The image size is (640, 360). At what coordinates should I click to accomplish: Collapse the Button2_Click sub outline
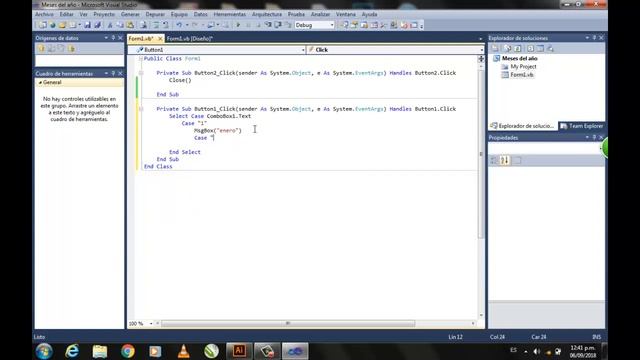point(141,73)
